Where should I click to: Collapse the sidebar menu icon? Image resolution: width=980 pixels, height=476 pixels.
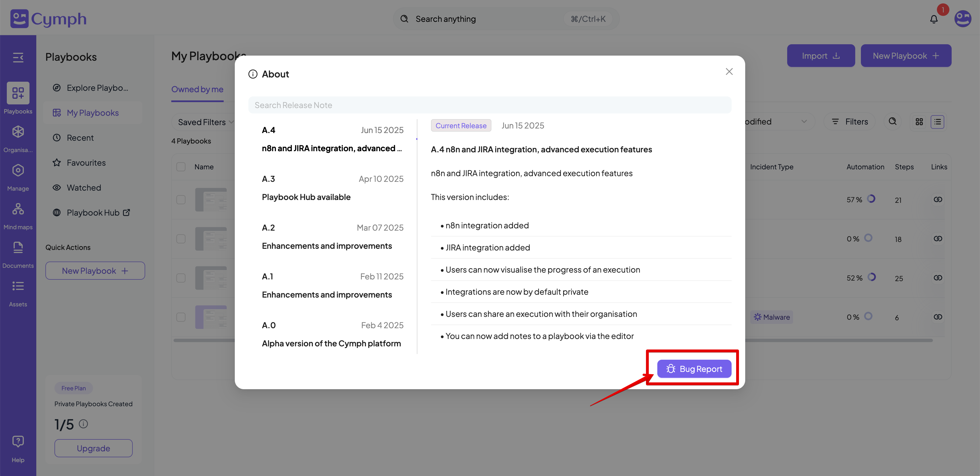(18, 58)
